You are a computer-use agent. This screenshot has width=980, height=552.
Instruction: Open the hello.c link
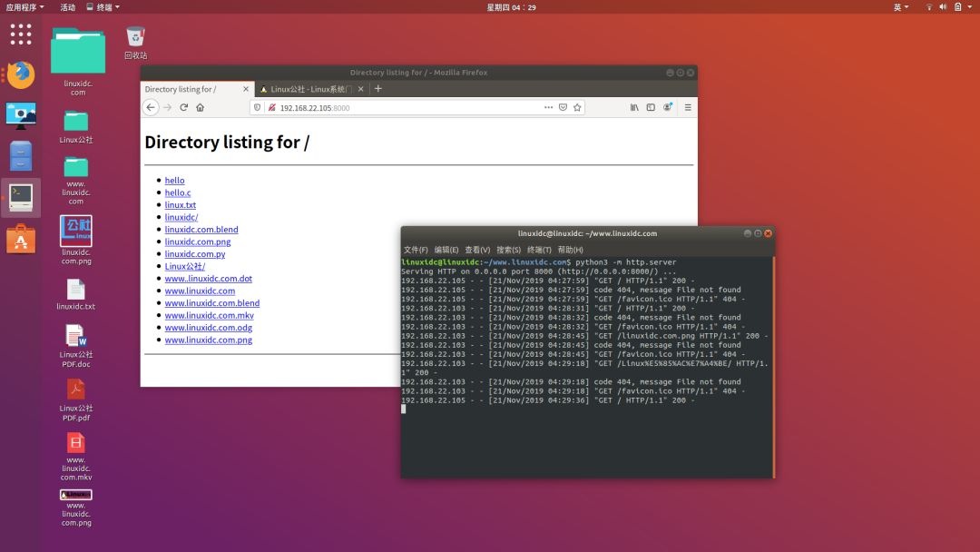click(178, 192)
